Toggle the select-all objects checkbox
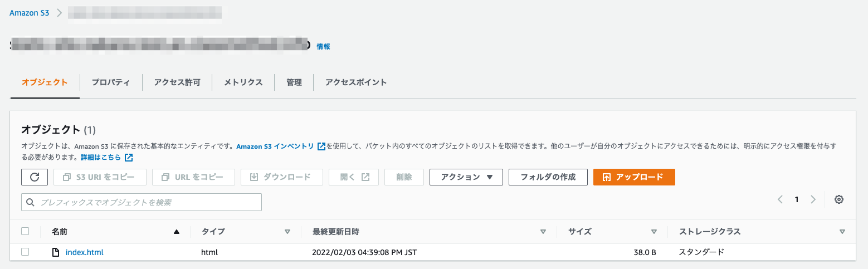Viewport: 868px width, 269px height. click(x=25, y=231)
